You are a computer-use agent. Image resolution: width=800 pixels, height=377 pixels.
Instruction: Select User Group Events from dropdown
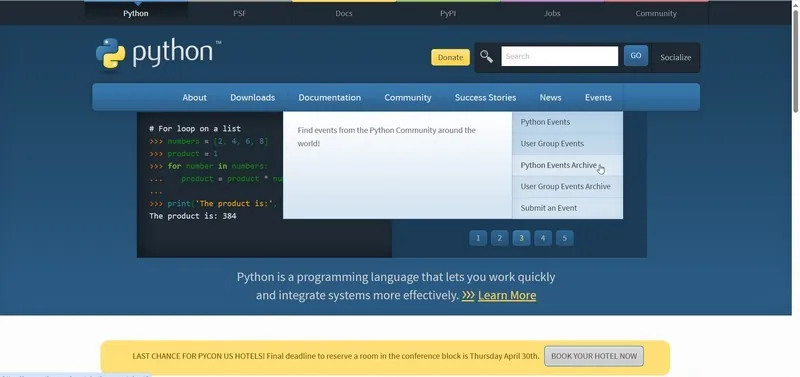[x=567, y=143]
